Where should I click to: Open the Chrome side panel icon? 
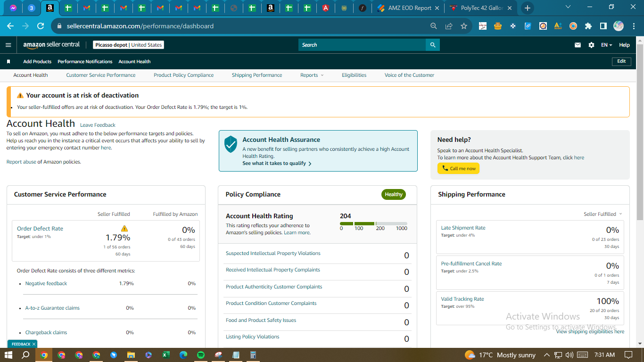[603, 26]
